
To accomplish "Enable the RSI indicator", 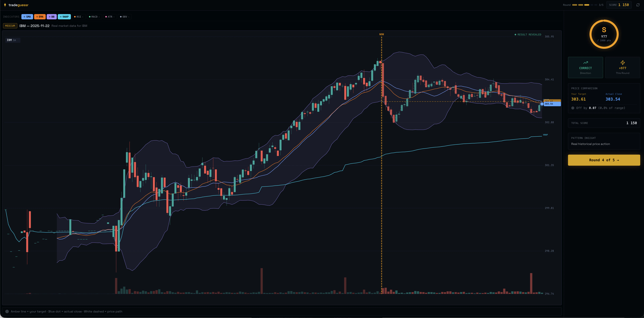I will pyautogui.click(x=79, y=17).
